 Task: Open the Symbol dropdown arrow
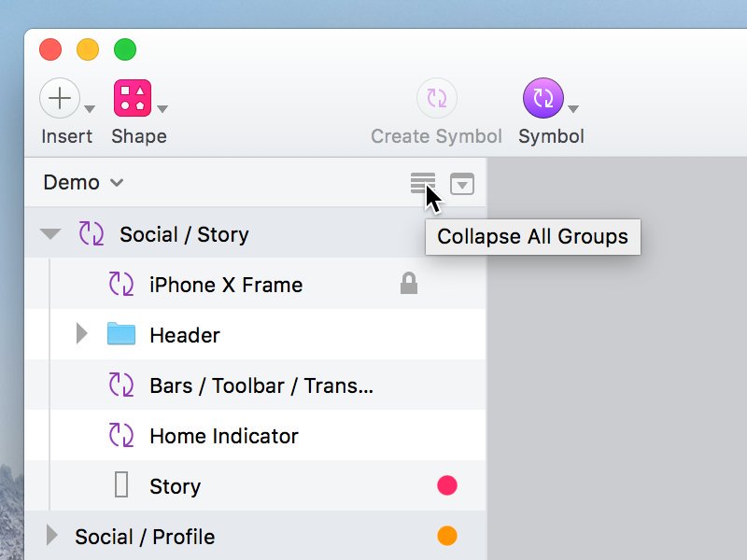point(573,108)
